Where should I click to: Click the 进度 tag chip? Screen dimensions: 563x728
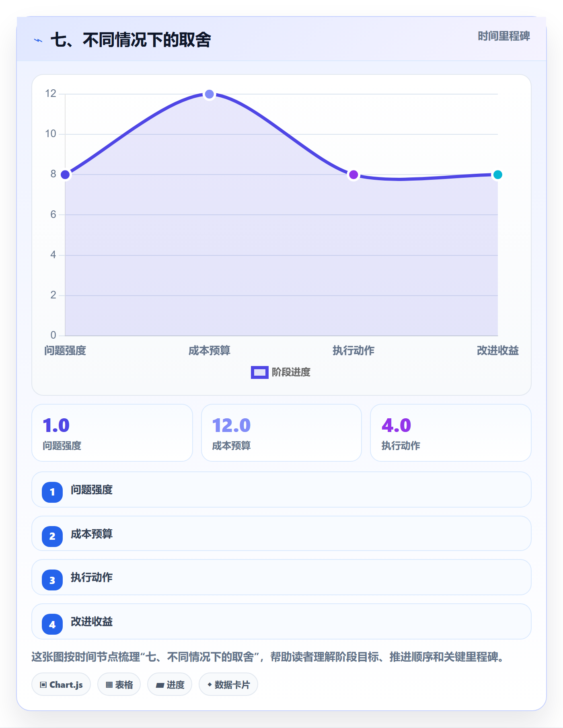pos(170,685)
